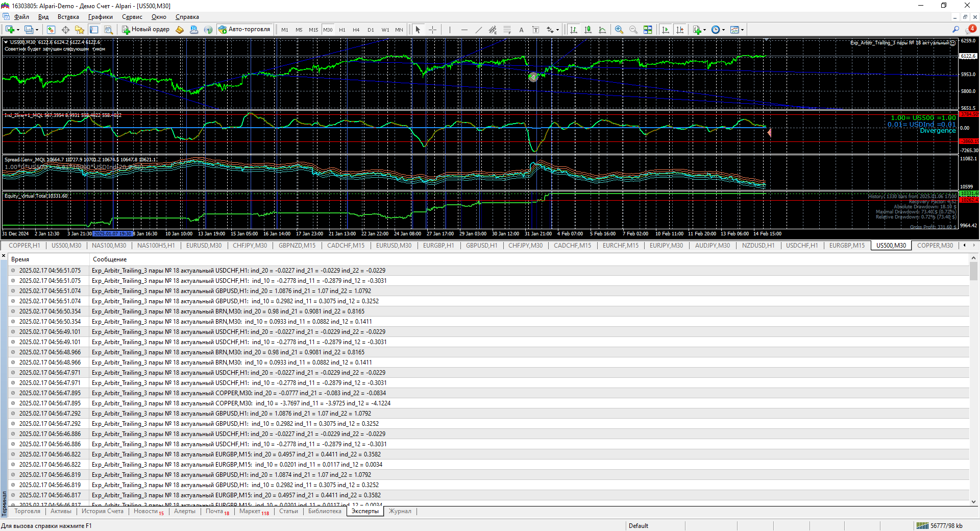Image resolution: width=980 pixels, height=531 pixels.
Task: Switch chart to candlestick mode
Action: [x=588, y=30]
